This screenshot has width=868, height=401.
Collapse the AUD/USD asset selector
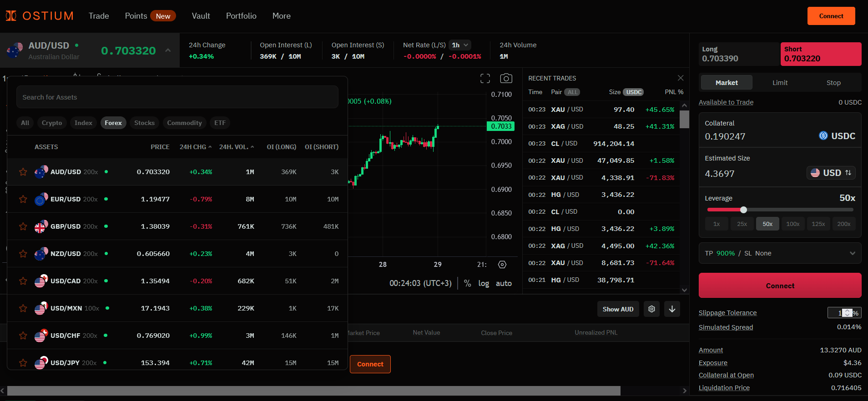click(x=168, y=50)
